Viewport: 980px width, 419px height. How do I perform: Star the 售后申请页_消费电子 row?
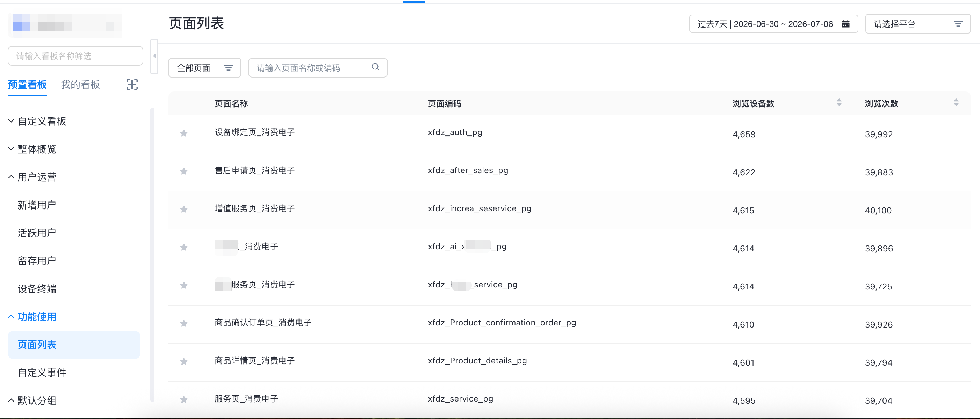(184, 171)
